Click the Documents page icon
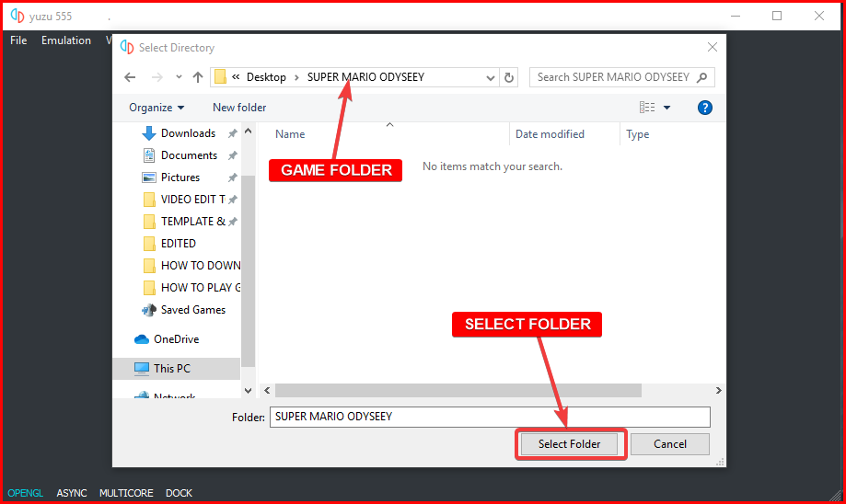846x504 pixels. 149,155
